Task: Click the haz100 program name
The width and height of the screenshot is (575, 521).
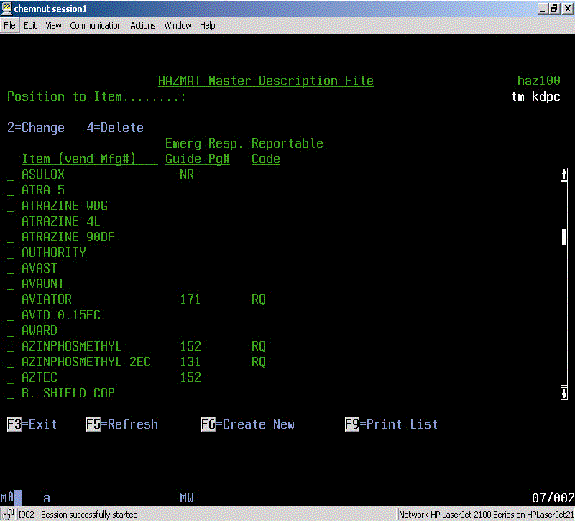Action: (539, 81)
